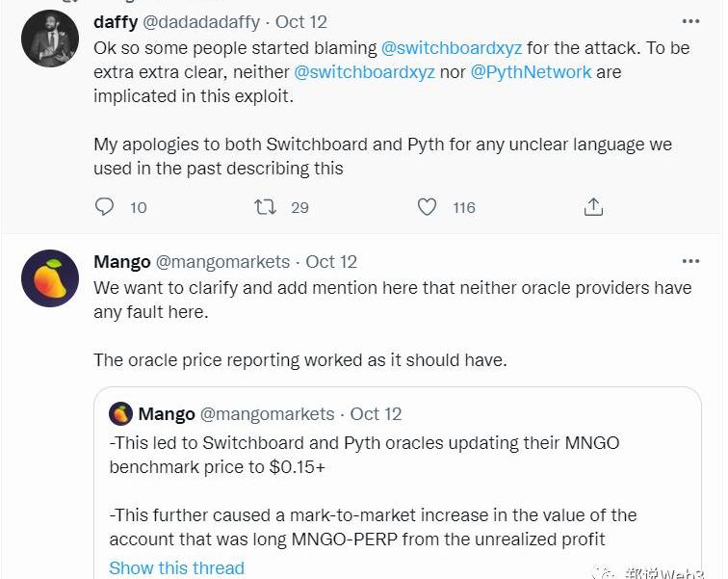This screenshot has height=579, width=728.
Task: Click the retweet icon on daffy's tweet
Action: coord(265,207)
